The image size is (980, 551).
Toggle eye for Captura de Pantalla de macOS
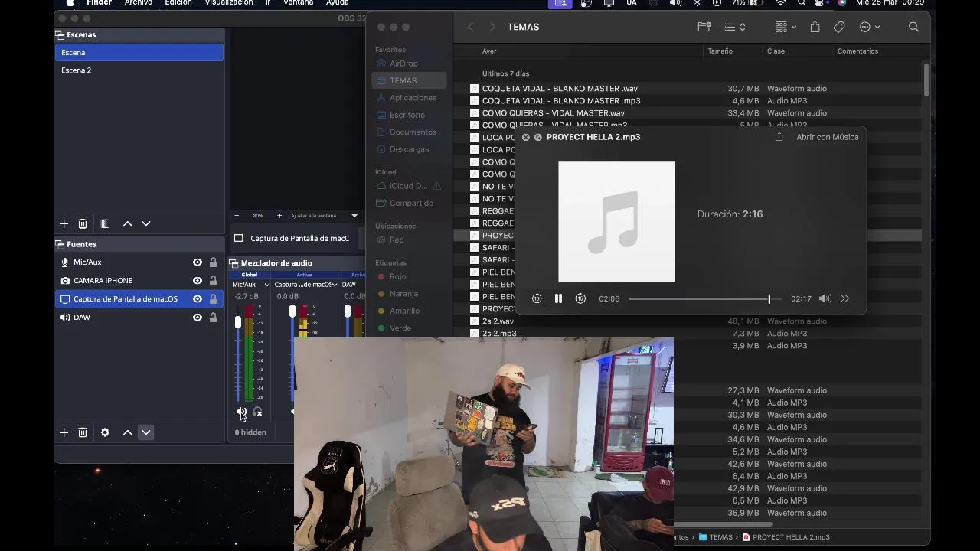pos(198,298)
